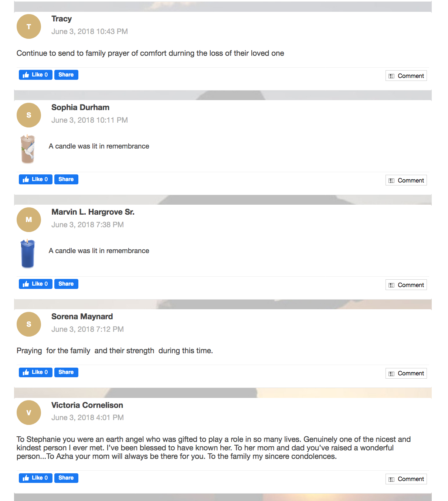
Task: Click the dove candle image in Sophia's post
Action: pos(28,149)
